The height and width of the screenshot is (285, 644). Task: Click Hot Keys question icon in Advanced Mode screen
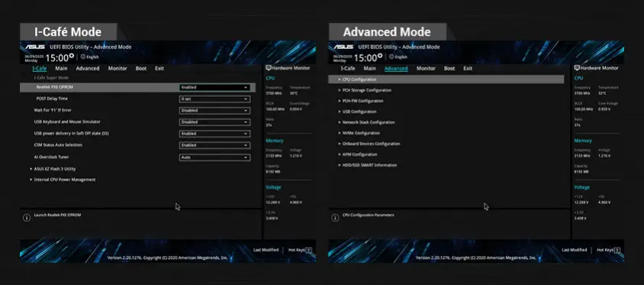coord(617,250)
